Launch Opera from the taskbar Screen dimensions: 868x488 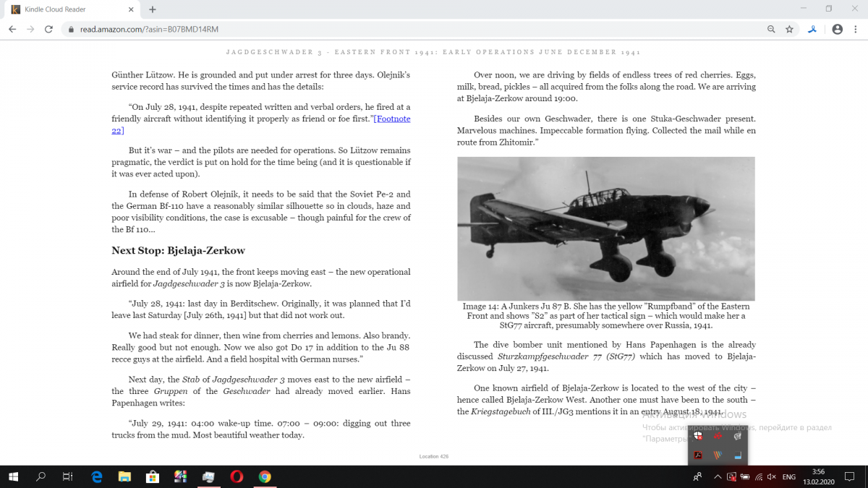pos(237,476)
